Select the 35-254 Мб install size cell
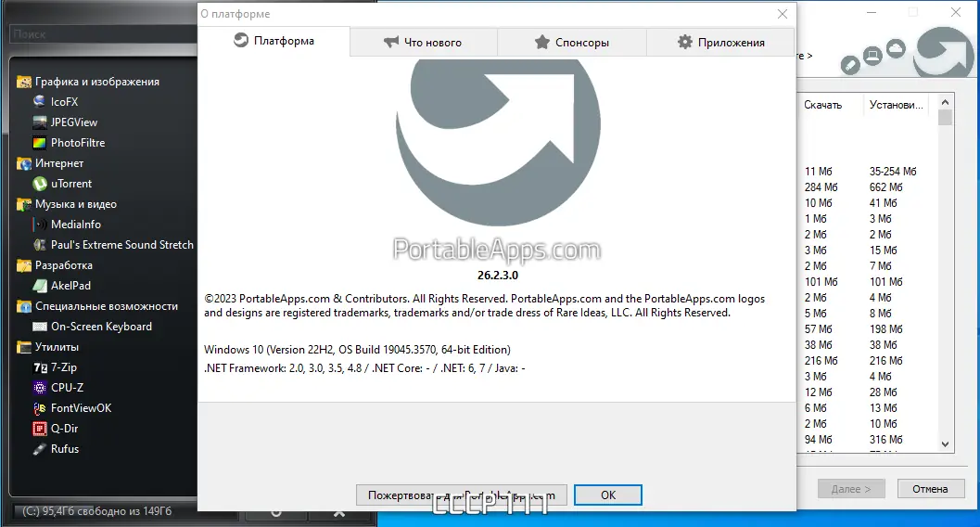The width and height of the screenshot is (980, 527). coord(893,172)
